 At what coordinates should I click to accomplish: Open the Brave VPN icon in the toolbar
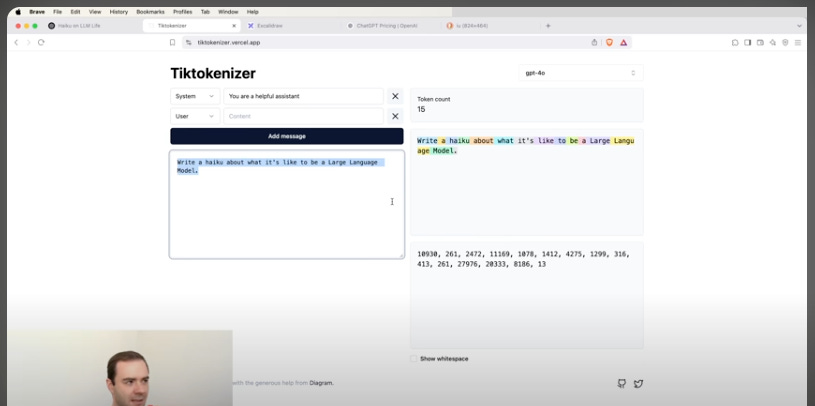point(785,43)
